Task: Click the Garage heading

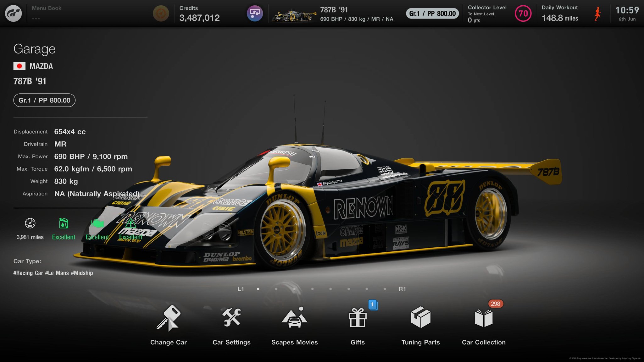Action: pos(35,49)
